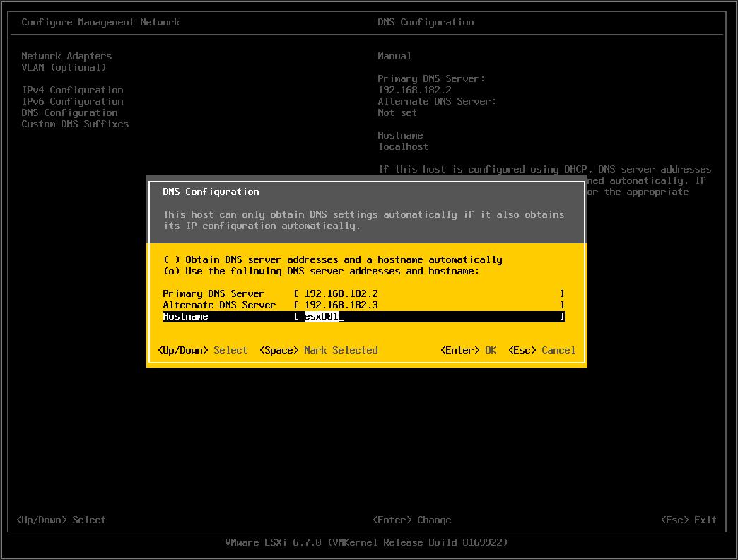738x560 pixels.
Task: Click 'Not set' alternate DNS value
Action: (x=397, y=112)
